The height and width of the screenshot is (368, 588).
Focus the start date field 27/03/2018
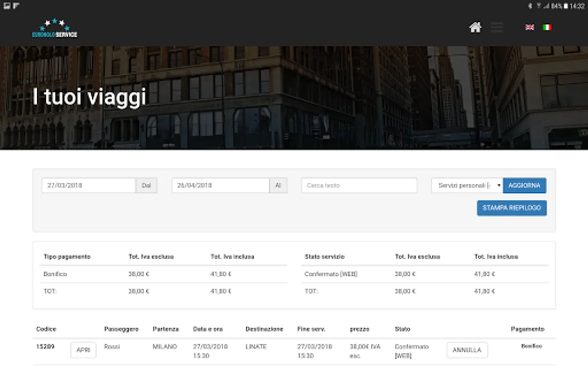(89, 185)
